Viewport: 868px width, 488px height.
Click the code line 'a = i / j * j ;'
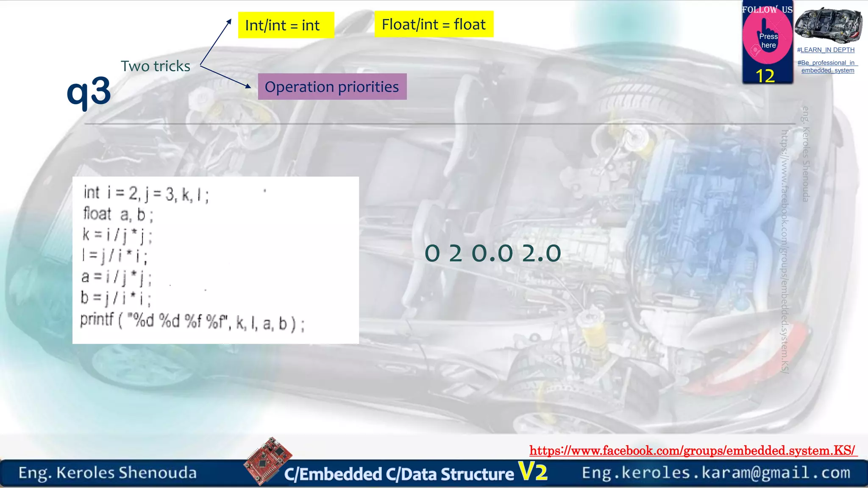point(116,277)
